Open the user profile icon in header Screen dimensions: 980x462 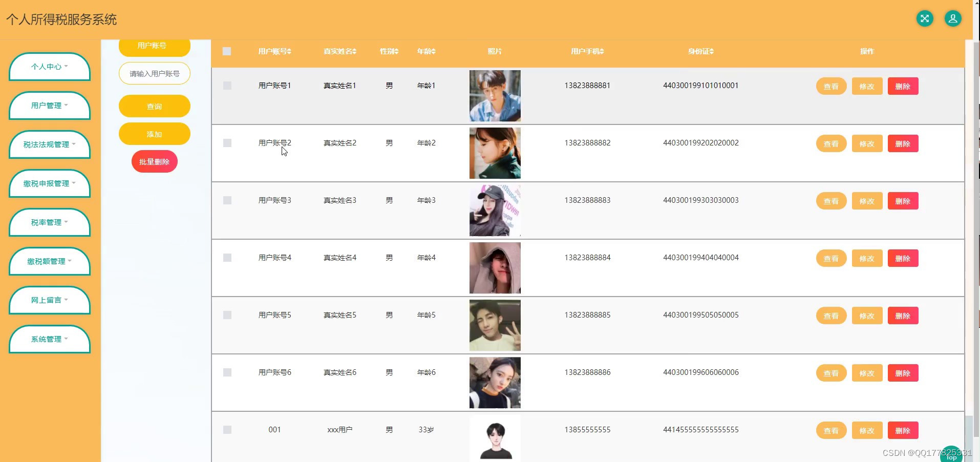pyautogui.click(x=953, y=19)
